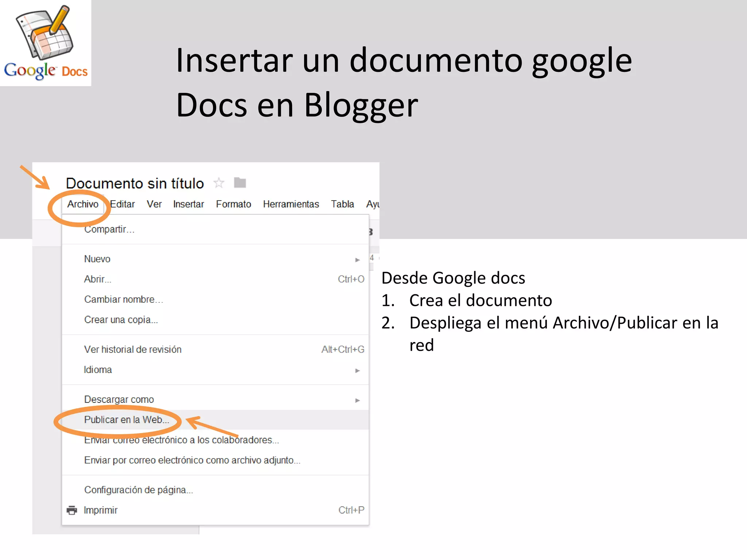
Task: Select Enviar por correo electrónico como archivo adjunto
Action: 215,460
